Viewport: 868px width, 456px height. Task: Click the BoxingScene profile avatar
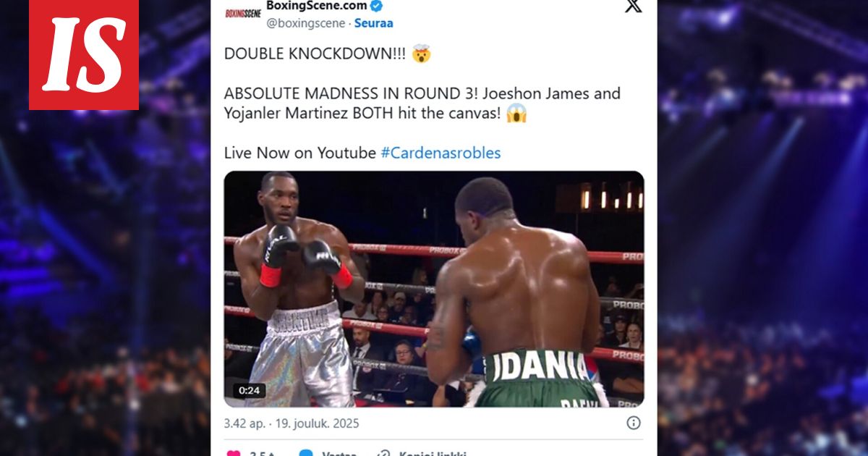(242, 12)
